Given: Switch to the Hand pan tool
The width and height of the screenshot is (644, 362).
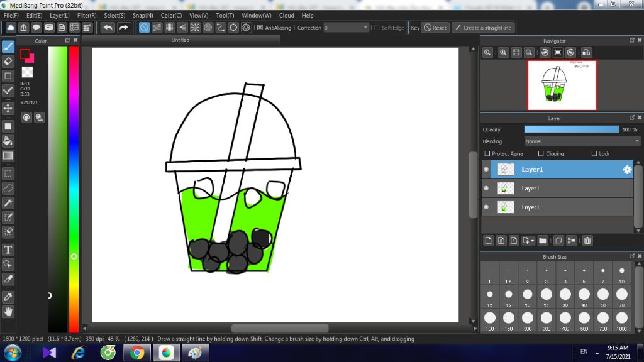Looking at the screenshot, I should (x=8, y=311).
